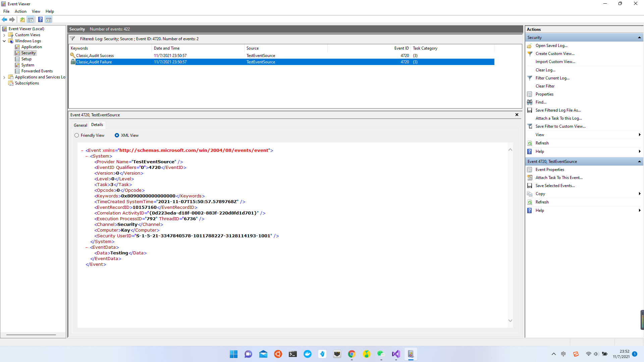Select the Friendly View radio button
Image resolution: width=644 pixels, height=362 pixels.
coord(77,135)
